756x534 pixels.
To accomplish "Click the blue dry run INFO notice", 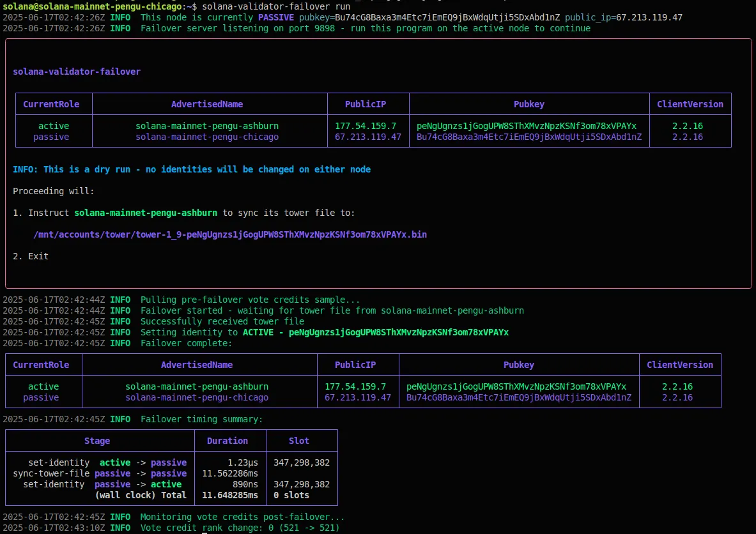I will (x=192, y=169).
